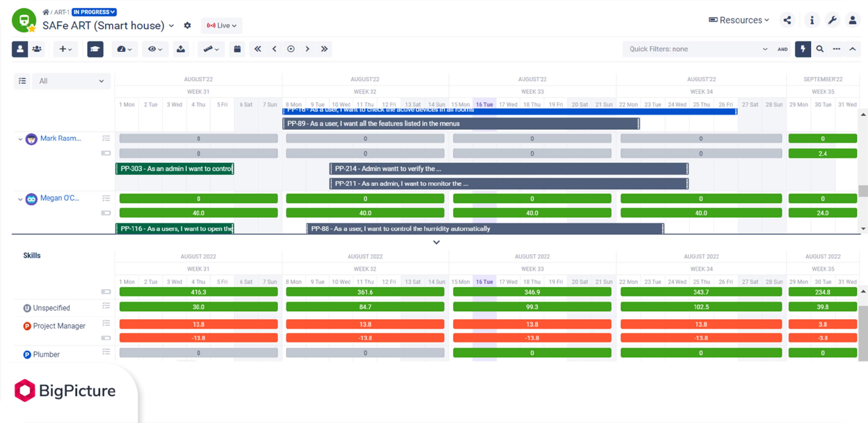Open the info icon

tap(812, 20)
